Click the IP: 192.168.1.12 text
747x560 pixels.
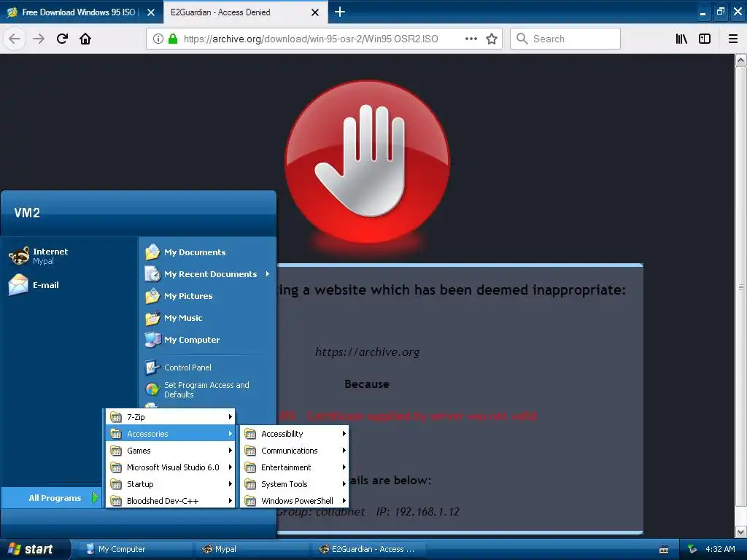417,511
